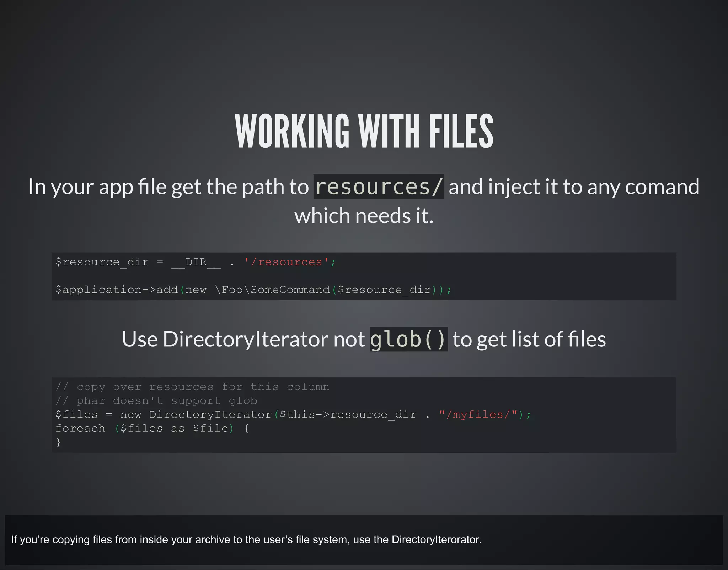This screenshot has width=728, height=570.
Task: Select the inline code 'resources/'
Action: (x=379, y=187)
